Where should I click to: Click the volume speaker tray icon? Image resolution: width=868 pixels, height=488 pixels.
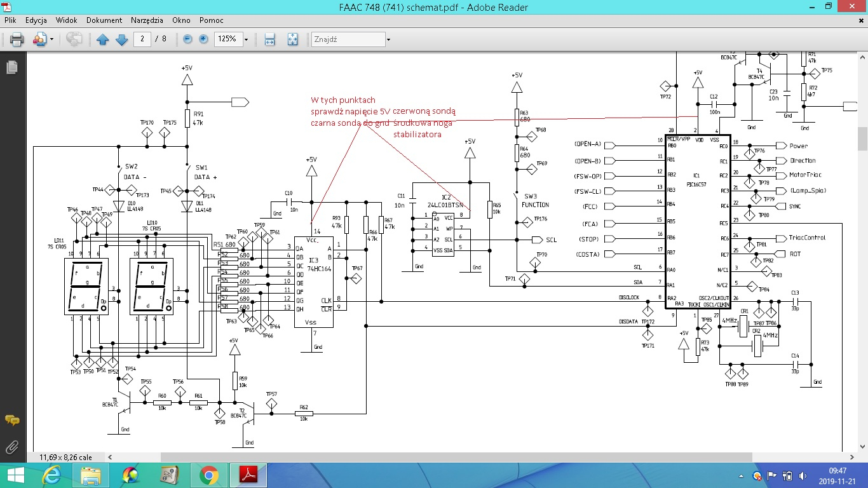[x=802, y=476]
